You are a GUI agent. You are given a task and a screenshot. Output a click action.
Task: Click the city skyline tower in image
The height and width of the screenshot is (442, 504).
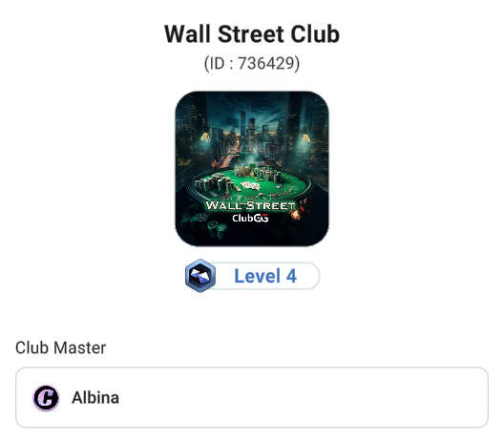(x=250, y=124)
